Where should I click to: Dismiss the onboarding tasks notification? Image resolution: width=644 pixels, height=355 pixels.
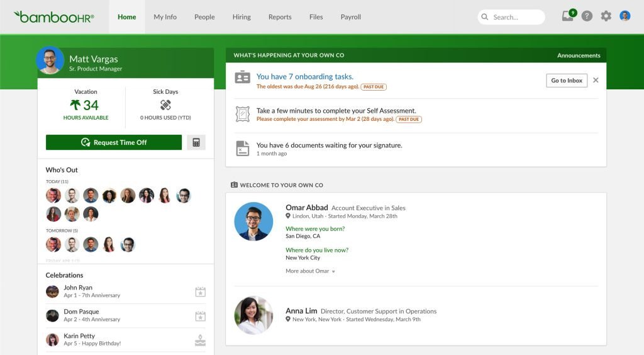596,80
